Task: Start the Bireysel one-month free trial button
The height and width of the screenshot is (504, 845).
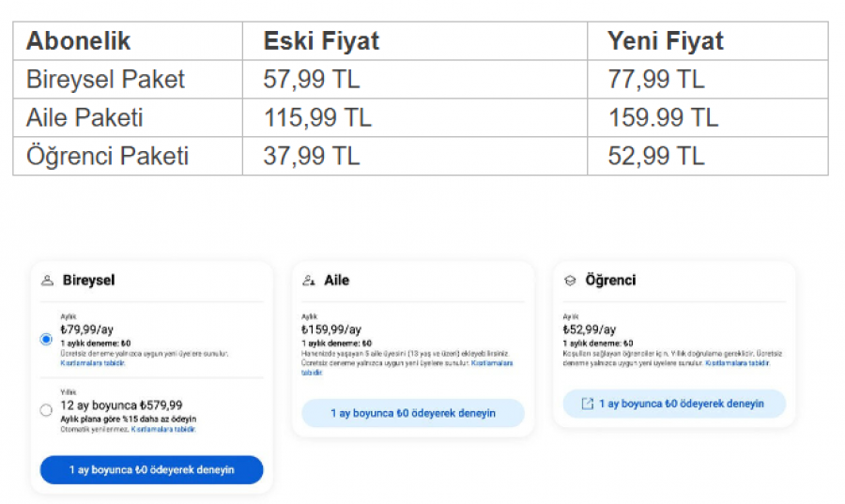Action: tap(151, 470)
